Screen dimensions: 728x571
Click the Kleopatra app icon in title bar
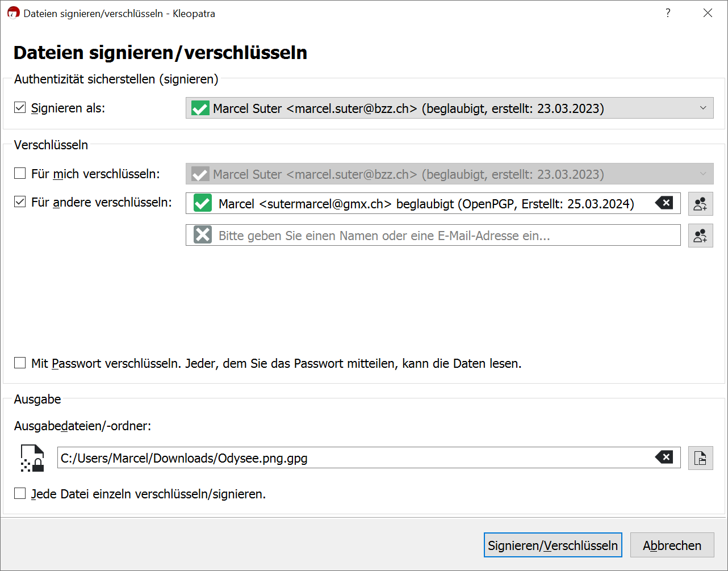13,13
